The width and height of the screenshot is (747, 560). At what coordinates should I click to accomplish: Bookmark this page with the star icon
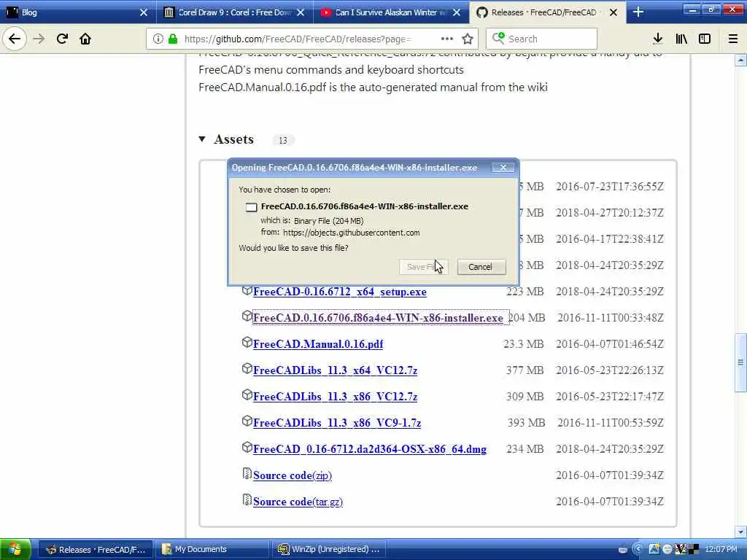pos(468,39)
